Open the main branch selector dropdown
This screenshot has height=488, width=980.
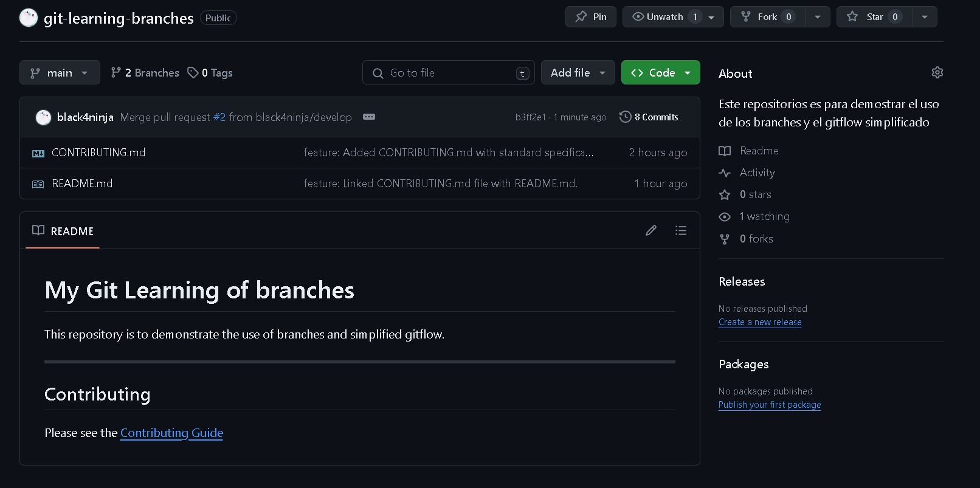(60, 73)
